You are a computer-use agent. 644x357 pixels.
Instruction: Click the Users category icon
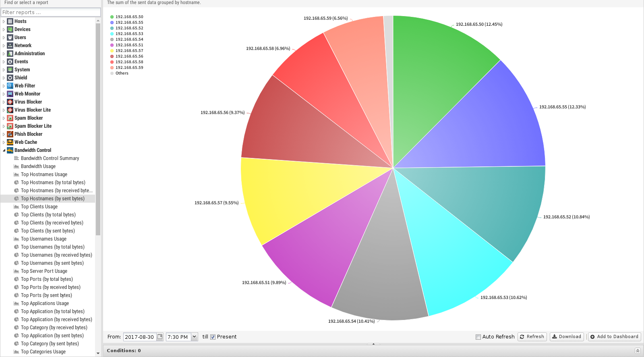(10, 37)
